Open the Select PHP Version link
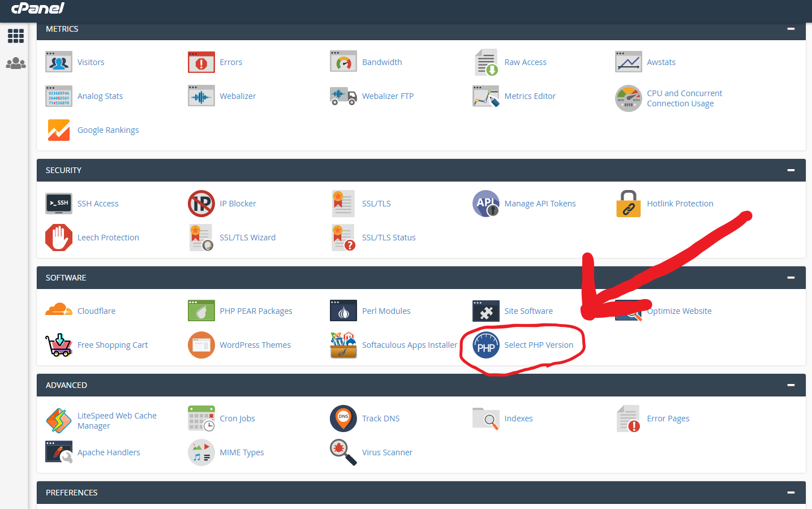Image resolution: width=812 pixels, height=509 pixels. [539, 345]
